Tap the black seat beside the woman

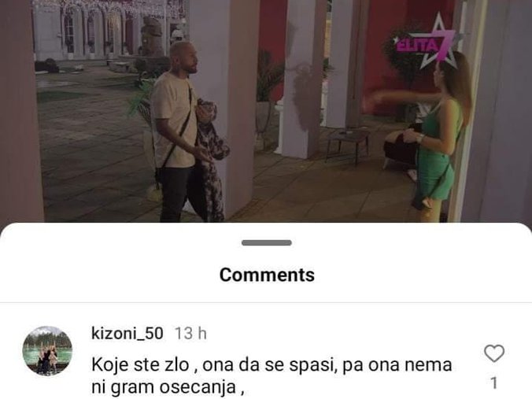pos(402,150)
